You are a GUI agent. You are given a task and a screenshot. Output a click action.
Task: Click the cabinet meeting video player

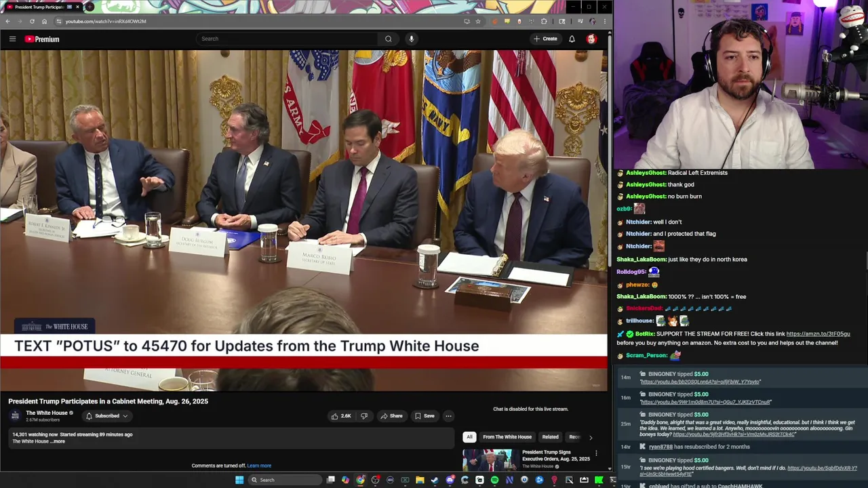[304, 220]
